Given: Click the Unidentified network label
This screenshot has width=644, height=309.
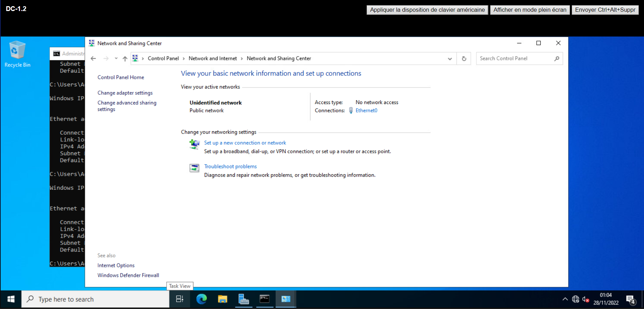Looking at the screenshot, I should point(215,103).
